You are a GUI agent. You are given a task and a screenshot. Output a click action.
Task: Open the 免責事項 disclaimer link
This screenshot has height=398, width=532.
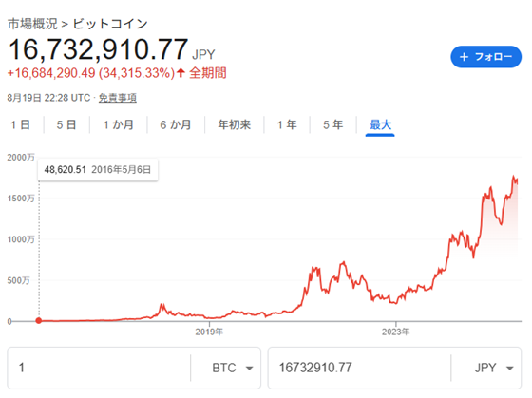pos(118,98)
